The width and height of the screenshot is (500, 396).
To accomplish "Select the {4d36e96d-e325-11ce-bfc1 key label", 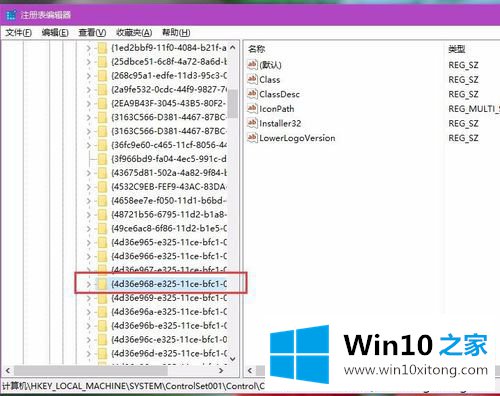I will point(169,353).
